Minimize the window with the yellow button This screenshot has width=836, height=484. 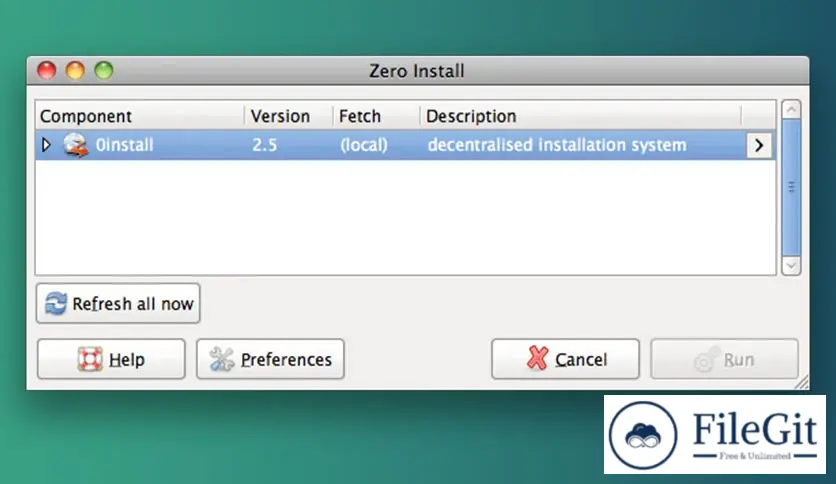tap(75, 70)
